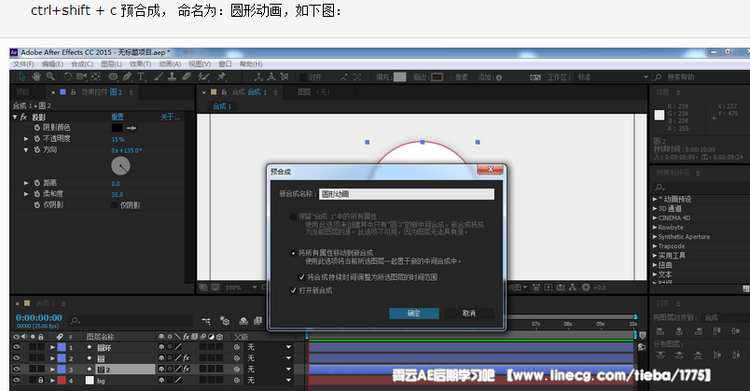Click the Softness stopwatch icon
This screenshot has width=750, height=391.
point(37,194)
